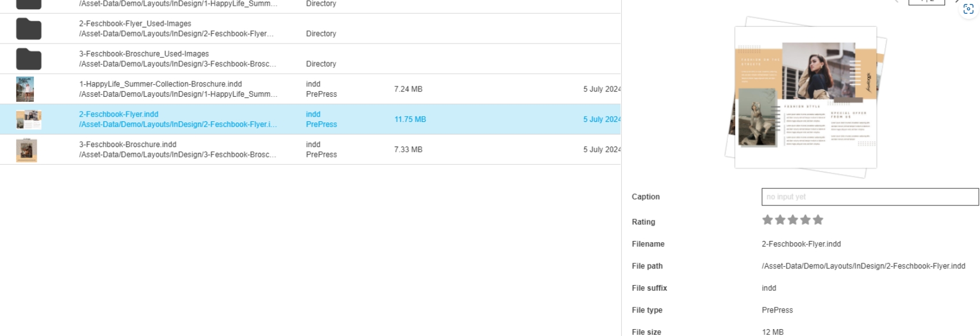Click the indd PrePress type of selected Flyer row
The width and height of the screenshot is (980, 336).
point(322,120)
